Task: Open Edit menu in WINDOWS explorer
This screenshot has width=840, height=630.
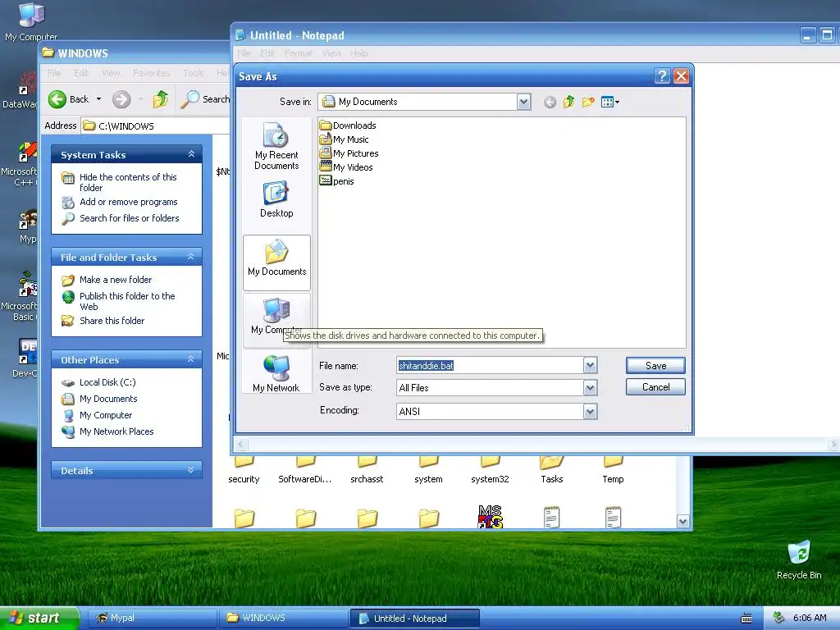Action: [x=81, y=73]
